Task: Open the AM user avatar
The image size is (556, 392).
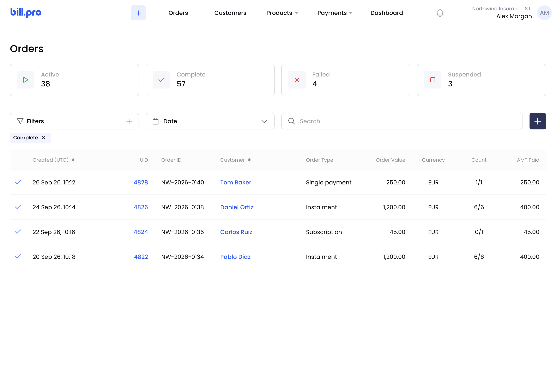Action: tap(544, 13)
